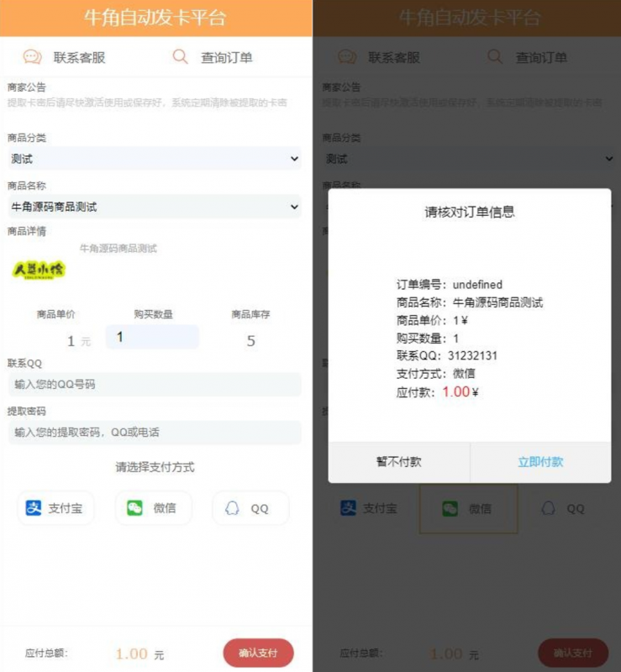Click 暂不付款 in the order dialog

[399, 462]
